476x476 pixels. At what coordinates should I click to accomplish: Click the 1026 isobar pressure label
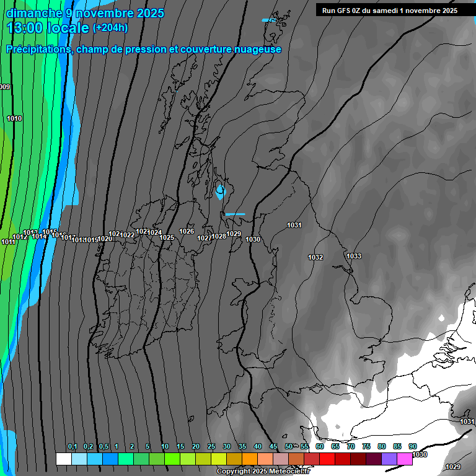click(x=187, y=231)
